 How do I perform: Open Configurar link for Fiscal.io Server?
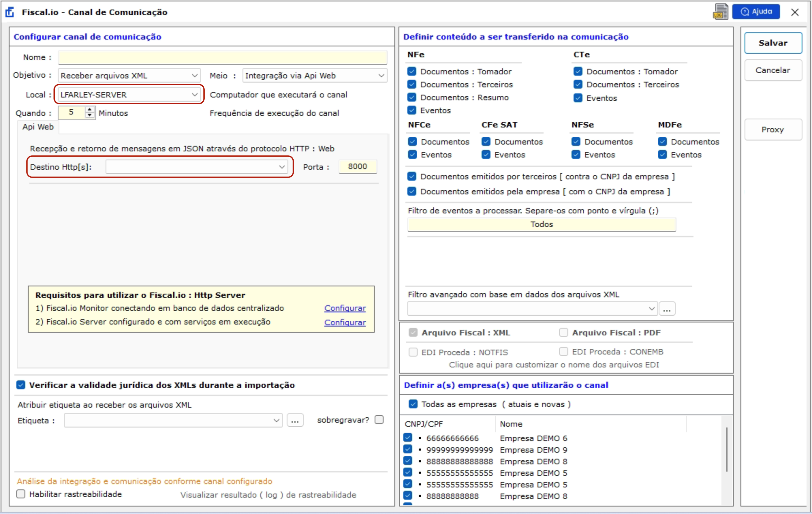(345, 322)
